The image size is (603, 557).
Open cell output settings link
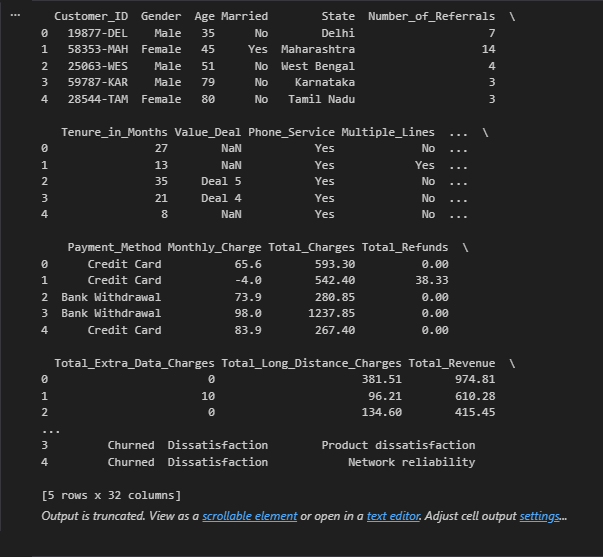pos(539,516)
